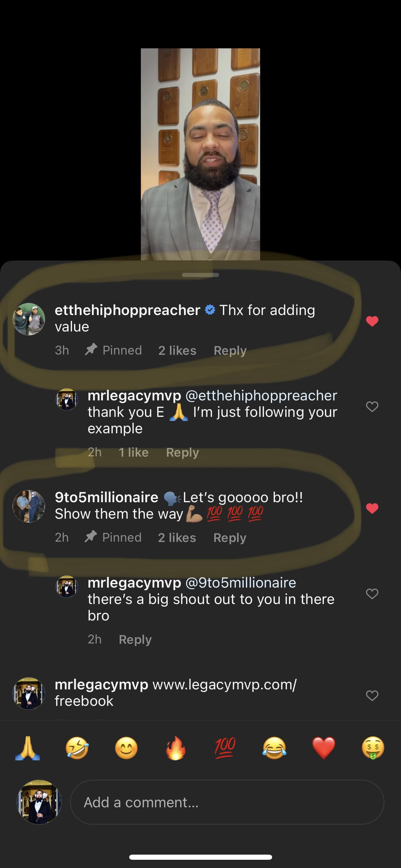
Task: Like the 'following your example' reply
Action: coord(372,407)
